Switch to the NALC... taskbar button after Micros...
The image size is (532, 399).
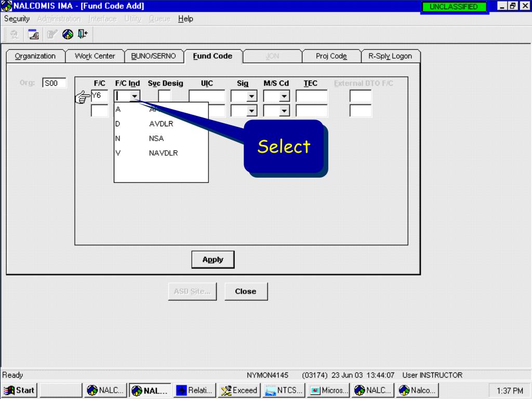pos(373,390)
